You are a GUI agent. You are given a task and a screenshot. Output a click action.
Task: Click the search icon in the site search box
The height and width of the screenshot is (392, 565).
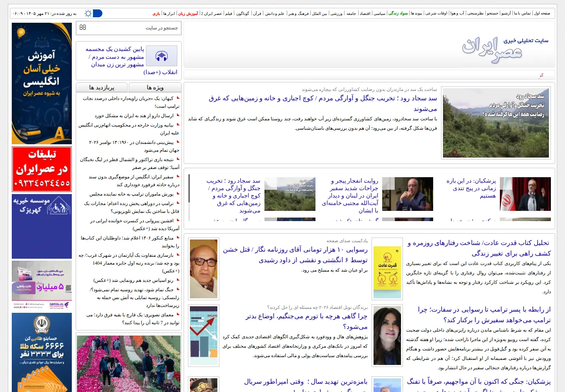pyautogui.click(x=83, y=27)
